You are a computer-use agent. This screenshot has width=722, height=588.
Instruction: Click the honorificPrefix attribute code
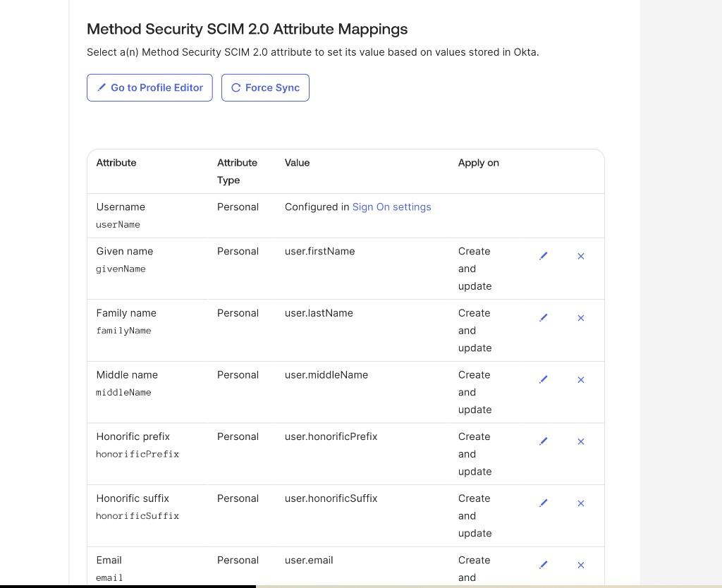pyautogui.click(x=137, y=453)
